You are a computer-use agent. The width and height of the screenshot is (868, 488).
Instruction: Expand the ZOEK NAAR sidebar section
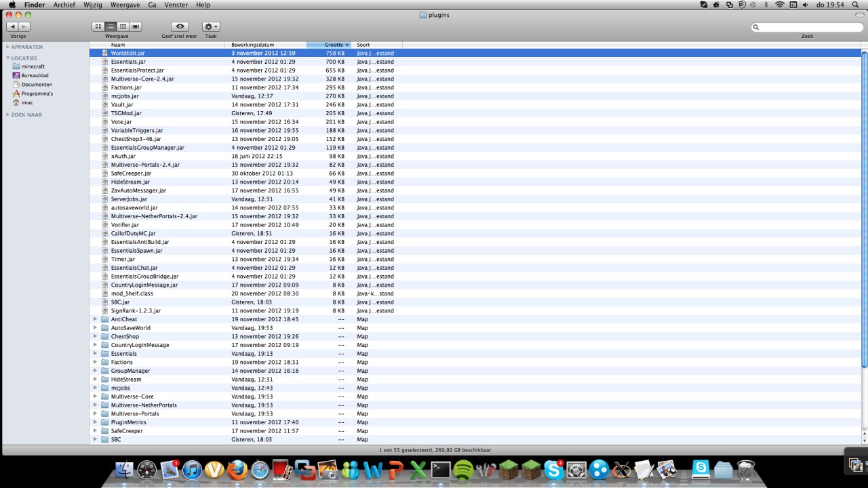click(x=7, y=115)
